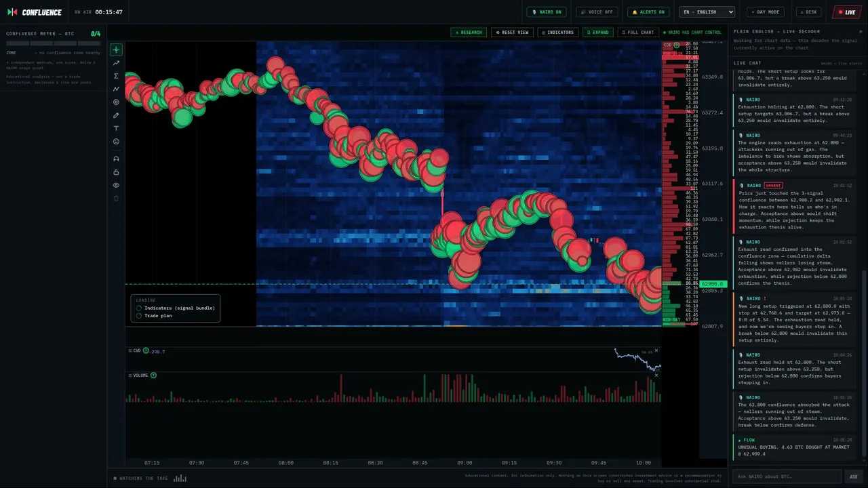Image resolution: width=868 pixels, height=488 pixels.
Task: Select the pencil brush tool
Action: click(116, 115)
